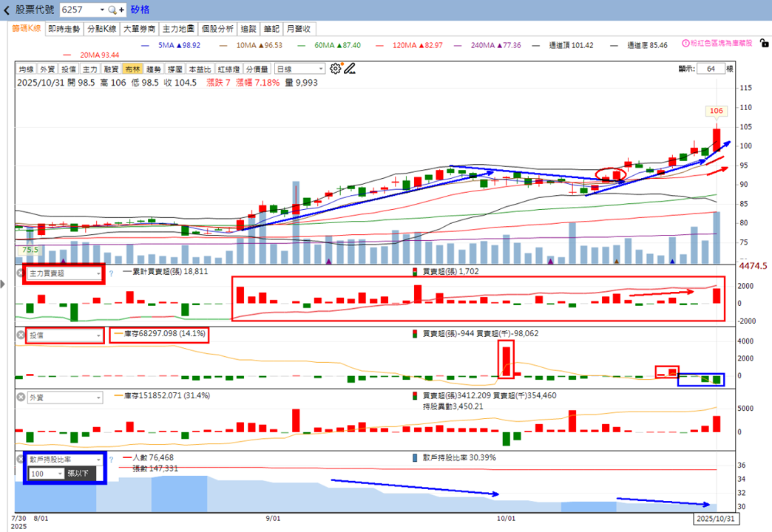Click the 分價量 button
This screenshot has height=532, width=772.
click(x=257, y=69)
